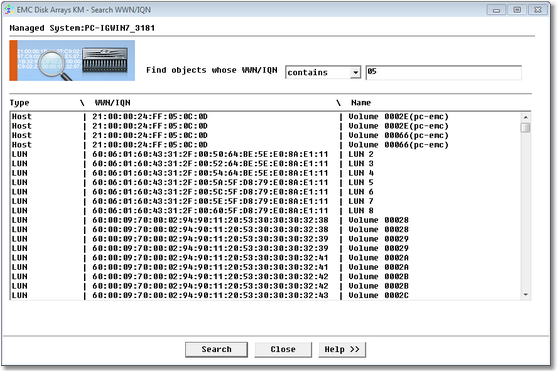558x373 pixels.
Task: Click WWN containing 00:54:64:BE:5E
Action: point(210,173)
